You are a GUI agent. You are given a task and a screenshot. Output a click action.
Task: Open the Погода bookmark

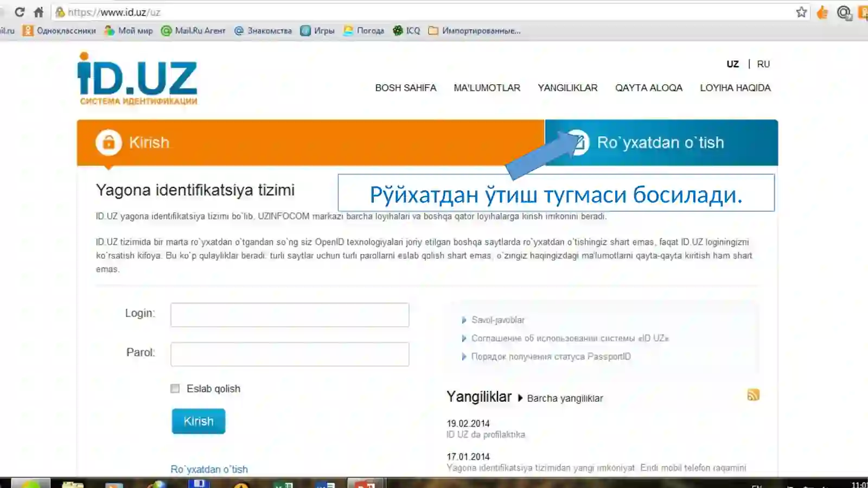tap(363, 31)
